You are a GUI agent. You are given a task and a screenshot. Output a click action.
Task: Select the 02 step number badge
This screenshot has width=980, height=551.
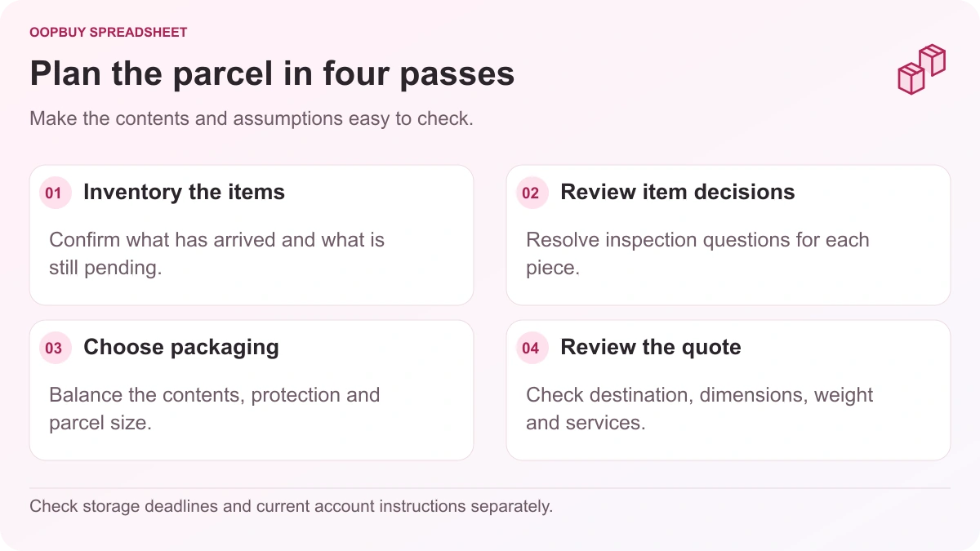[x=530, y=193]
